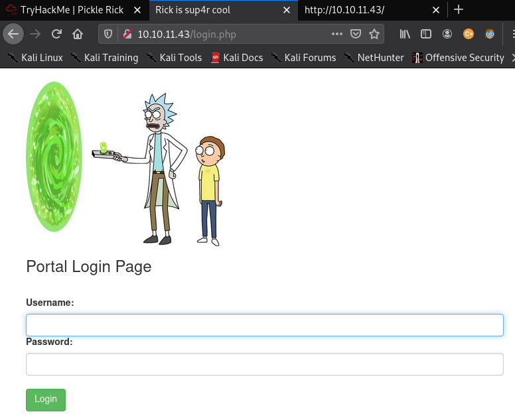515x420 pixels.
Task: Open Kali Tools bookmark
Action: point(174,58)
